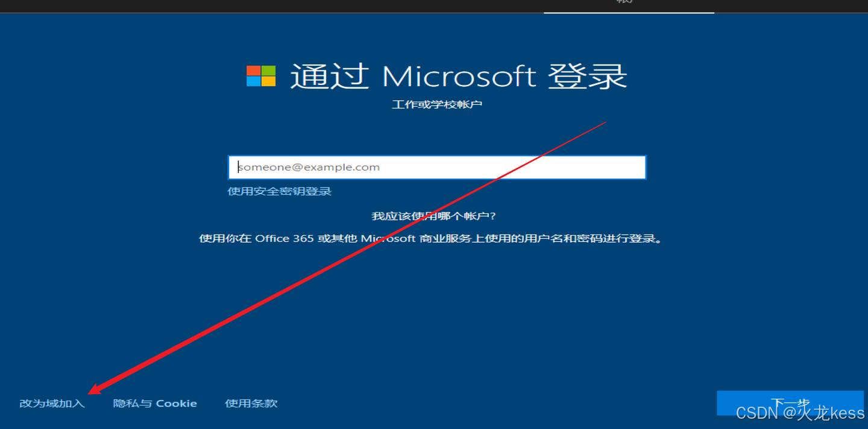Select the underlined active tab at top
The width and height of the screenshot is (868, 429).
[x=629, y=6]
